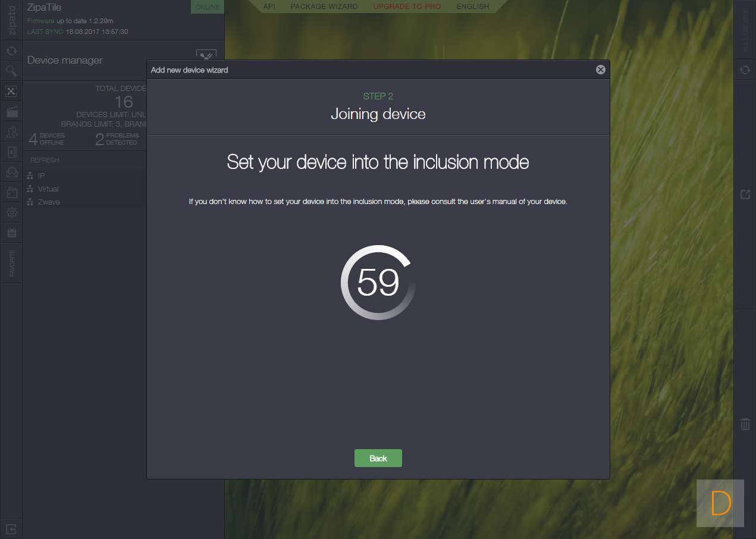Select the Virtual tree item
The image size is (756, 539).
(48, 189)
